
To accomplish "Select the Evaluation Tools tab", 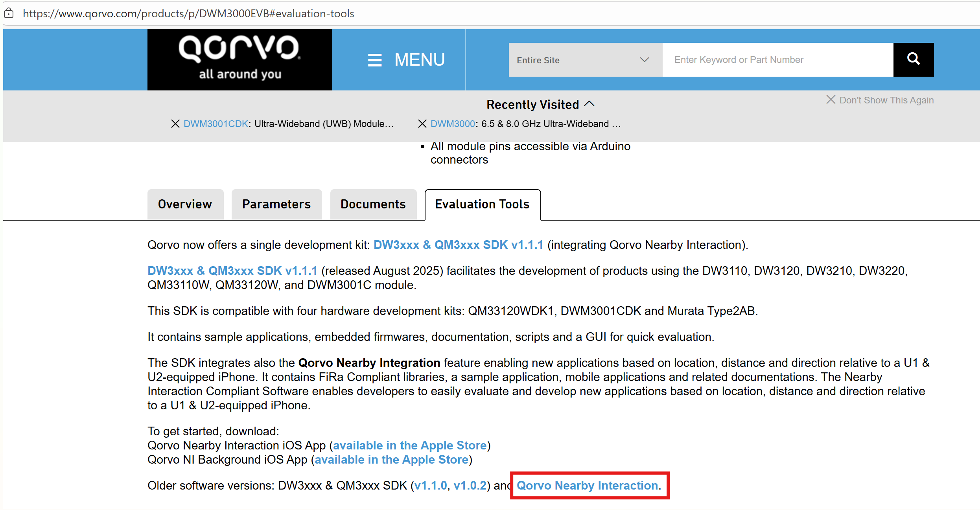I will [x=482, y=204].
